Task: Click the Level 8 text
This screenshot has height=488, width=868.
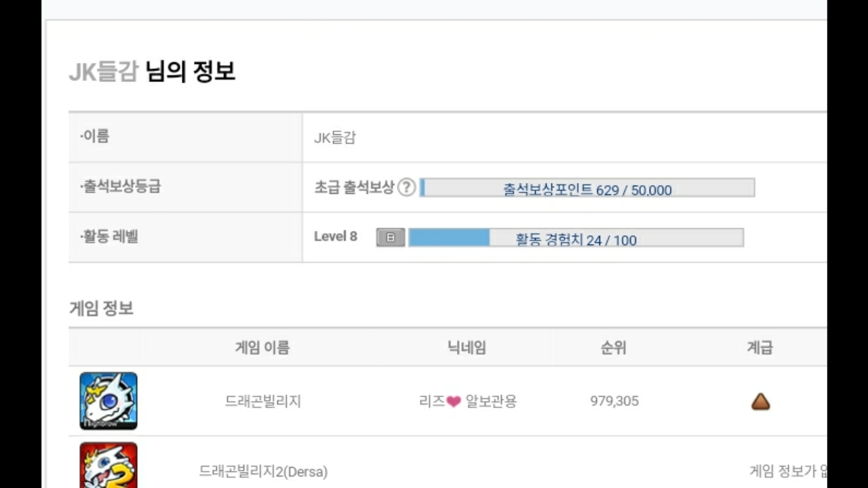Action: 336,237
